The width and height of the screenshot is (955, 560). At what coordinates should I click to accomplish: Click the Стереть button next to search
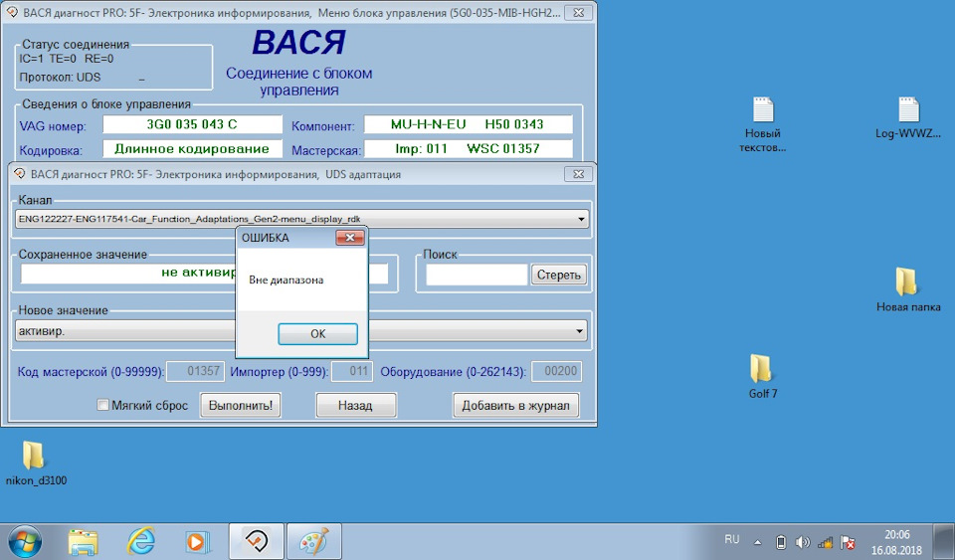(x=558, y=275)
